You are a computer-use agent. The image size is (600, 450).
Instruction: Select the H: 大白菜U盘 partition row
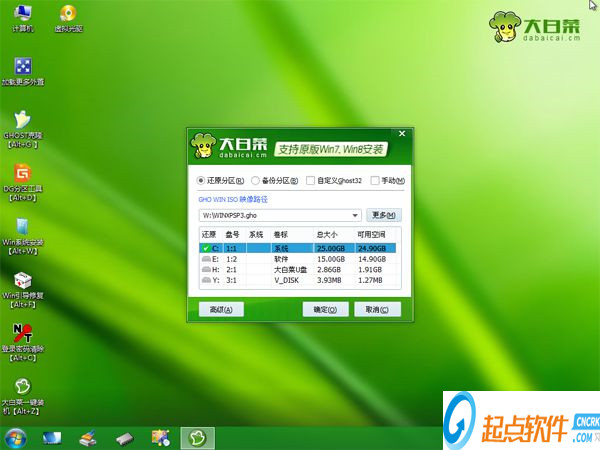pos(297,270)
